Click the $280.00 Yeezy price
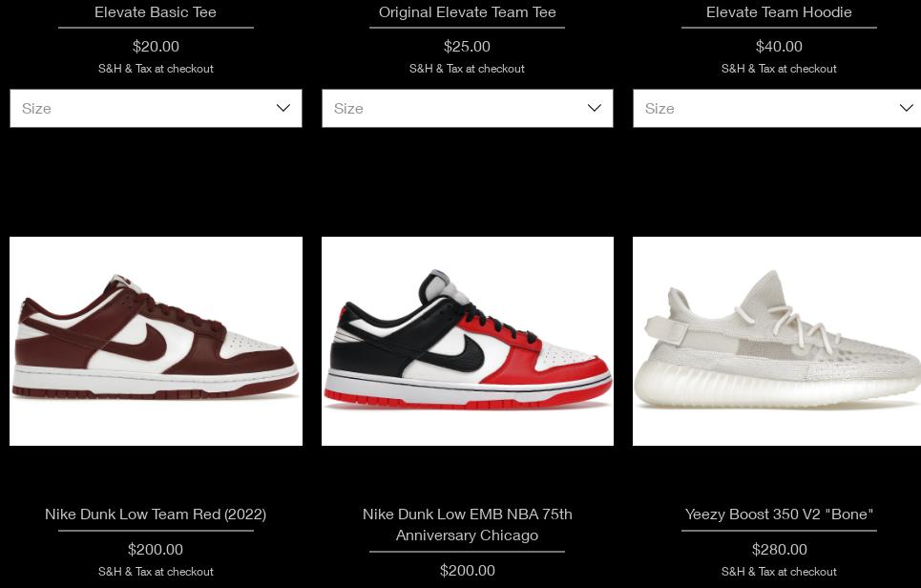The height and width of the screenshot is (588, 921). pos(780,549)
